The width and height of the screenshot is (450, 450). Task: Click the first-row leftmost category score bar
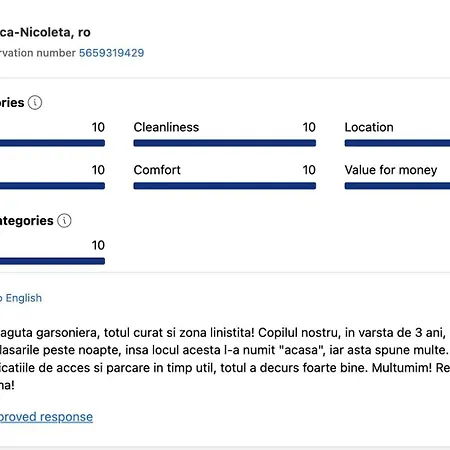point(52,143)
